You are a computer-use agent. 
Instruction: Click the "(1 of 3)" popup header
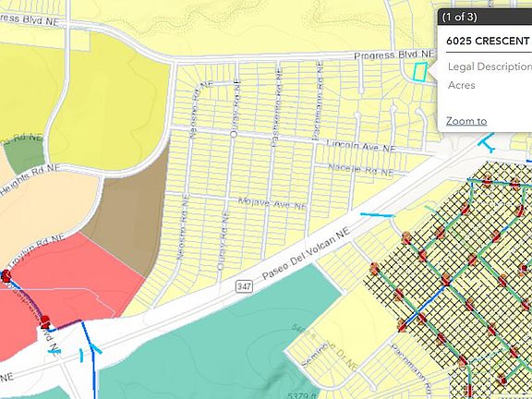point(460,17)
